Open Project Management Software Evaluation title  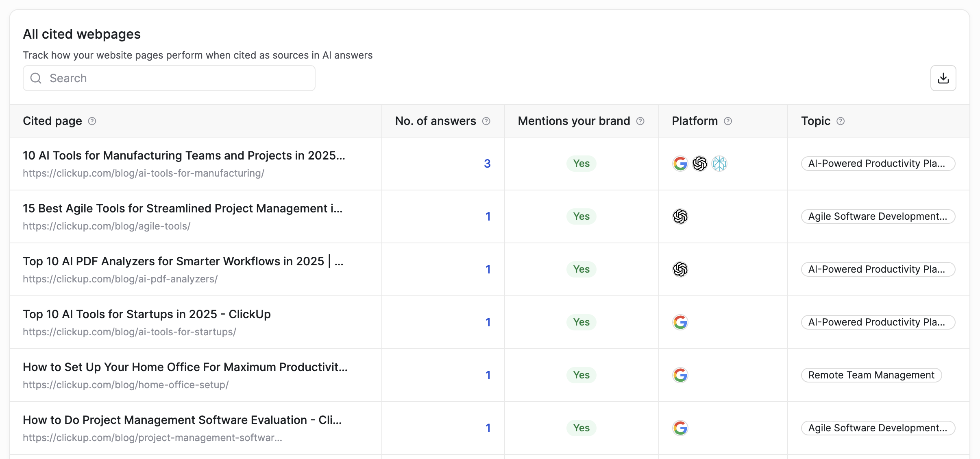[x=182, y=420]
